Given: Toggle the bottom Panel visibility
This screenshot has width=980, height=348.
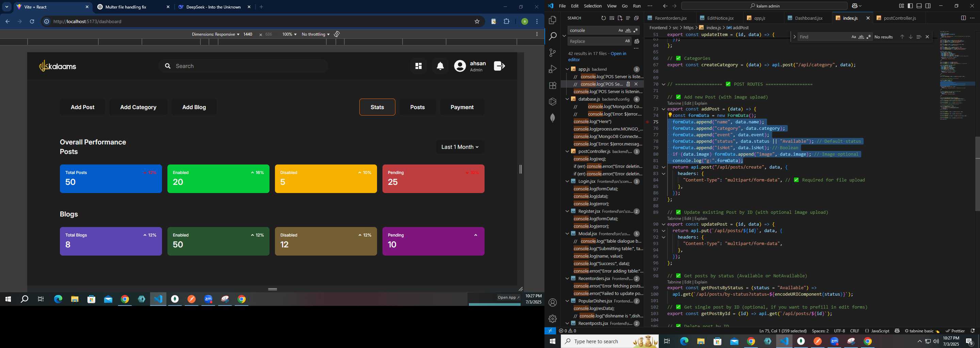Looking at the screenshot, I should (x=919, y=6).
